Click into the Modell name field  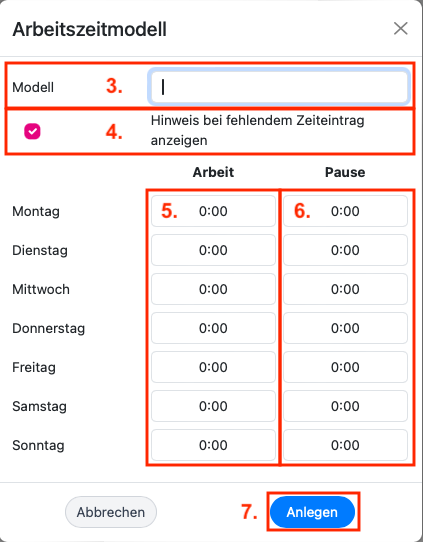pyautogui.click(x=279, y=87)
